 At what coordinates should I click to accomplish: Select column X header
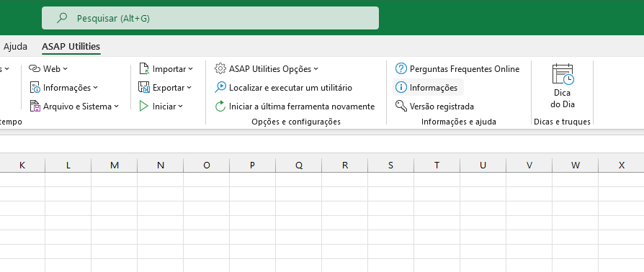pos(622,165)
